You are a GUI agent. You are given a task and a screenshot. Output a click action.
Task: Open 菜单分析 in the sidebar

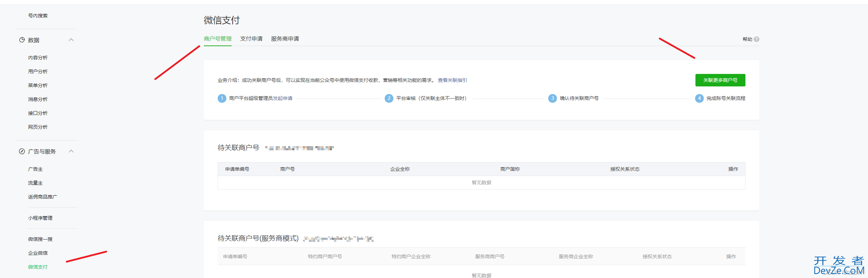[x=38, y=85]
